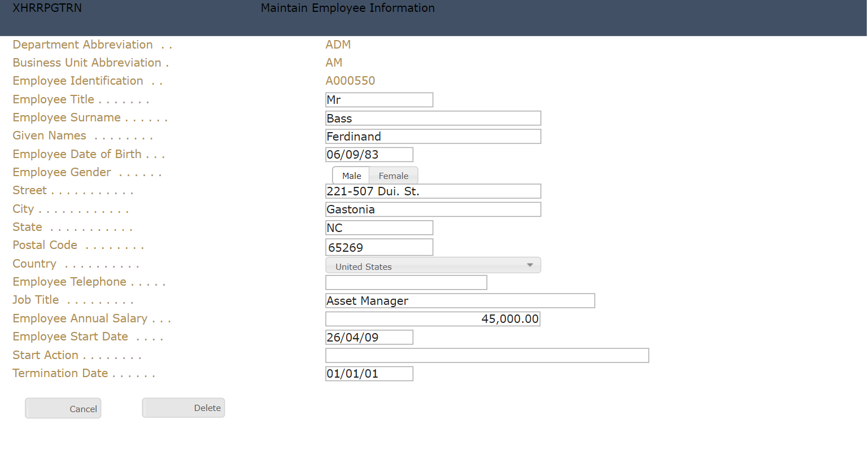This screenshot has height=468, width=868.
Task: Select the Male gender option
Action: [351, 176]
